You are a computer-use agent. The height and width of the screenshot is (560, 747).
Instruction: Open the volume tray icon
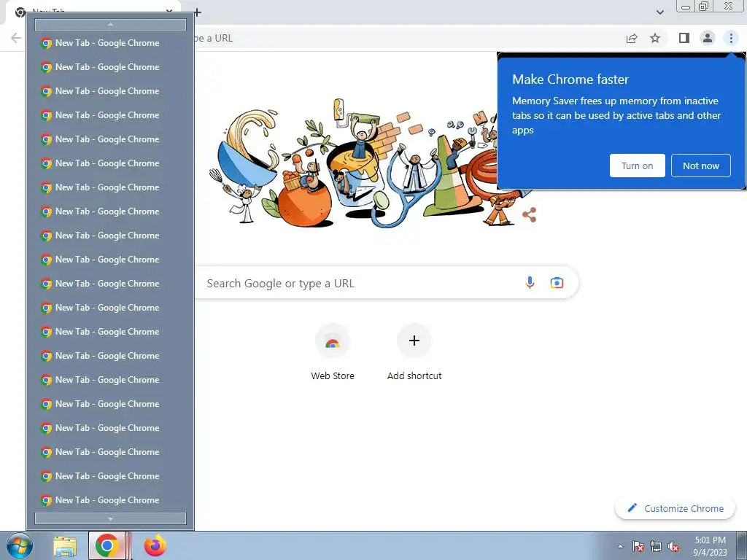pos(673,546)
